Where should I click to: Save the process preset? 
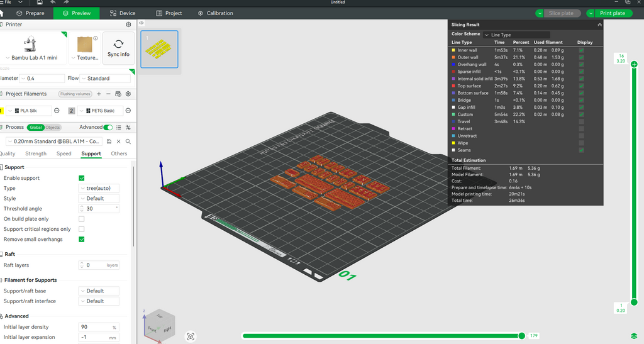coord(109,141)
